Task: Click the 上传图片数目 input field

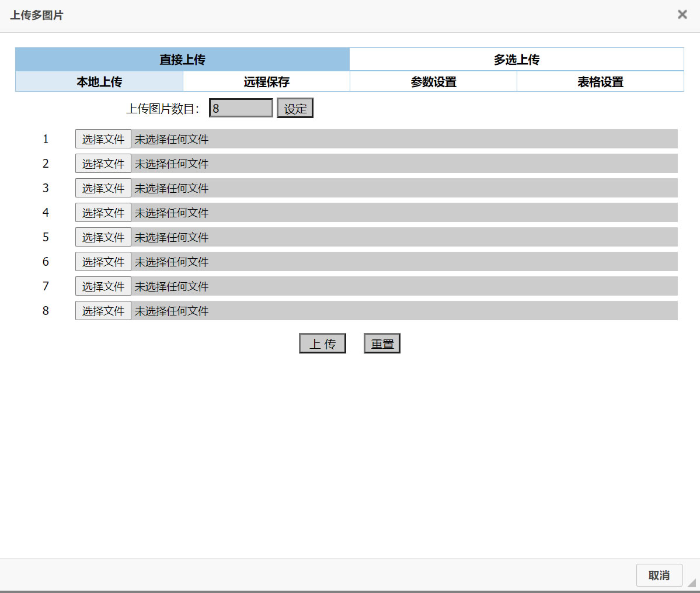Action: coord(241,107)
